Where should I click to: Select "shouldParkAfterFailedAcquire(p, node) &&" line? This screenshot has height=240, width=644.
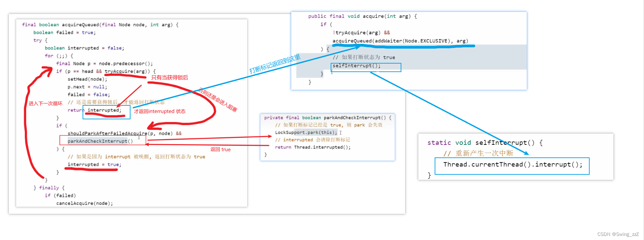point(124,133)
